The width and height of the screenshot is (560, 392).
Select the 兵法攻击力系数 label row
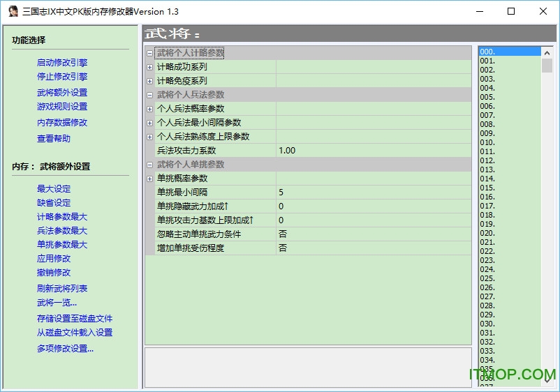point(215,151)
